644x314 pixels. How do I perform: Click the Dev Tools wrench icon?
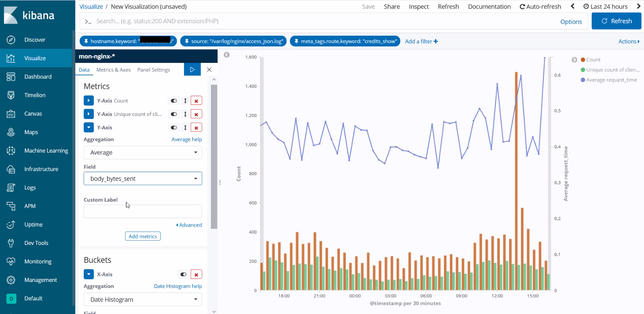pyautogui.click(x=11, y=243)
